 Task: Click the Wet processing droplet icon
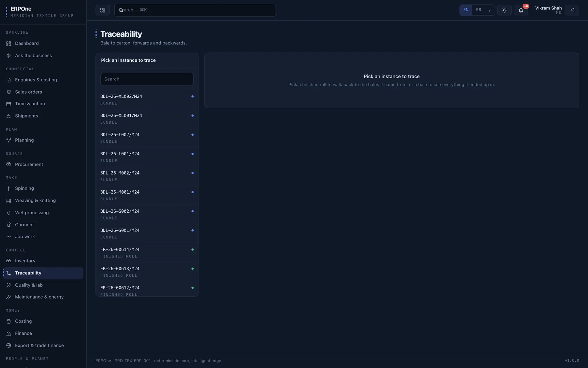pyautogui.click(x=8, y=213)
